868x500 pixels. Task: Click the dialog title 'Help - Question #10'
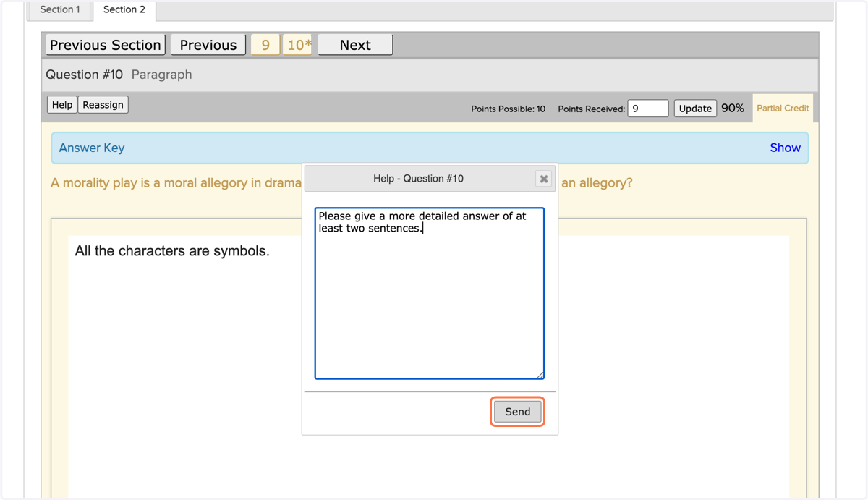click(x=419, y=179)
